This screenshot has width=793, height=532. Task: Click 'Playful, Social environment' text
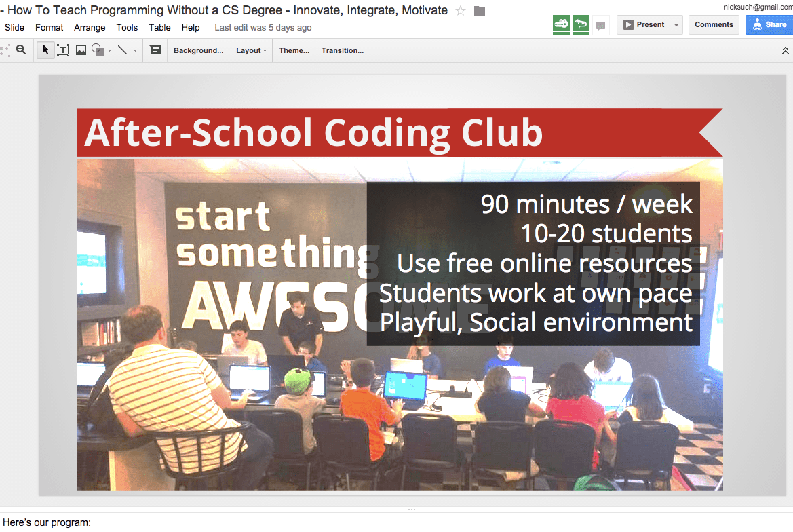click(x=536, y=322)
